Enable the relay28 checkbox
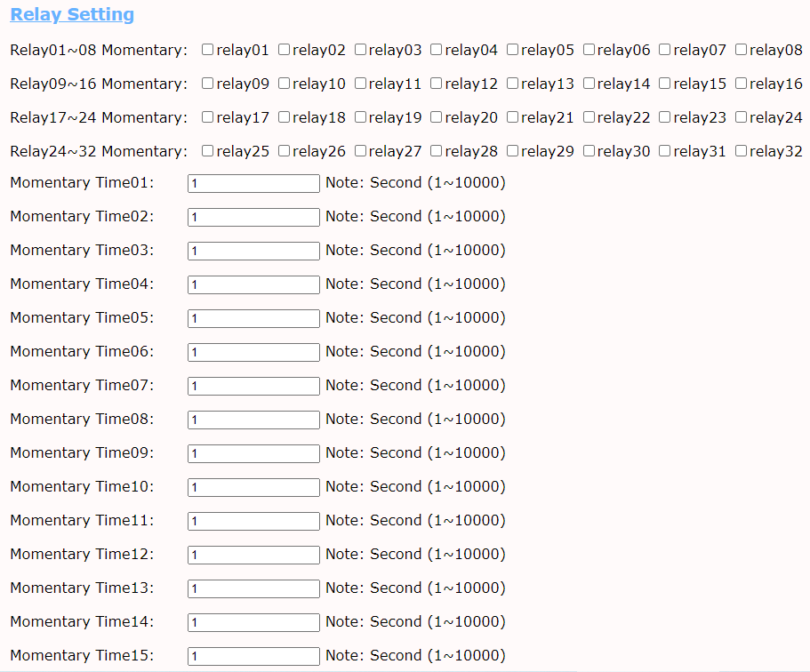810x672 pixels. (x=437, y=151)
